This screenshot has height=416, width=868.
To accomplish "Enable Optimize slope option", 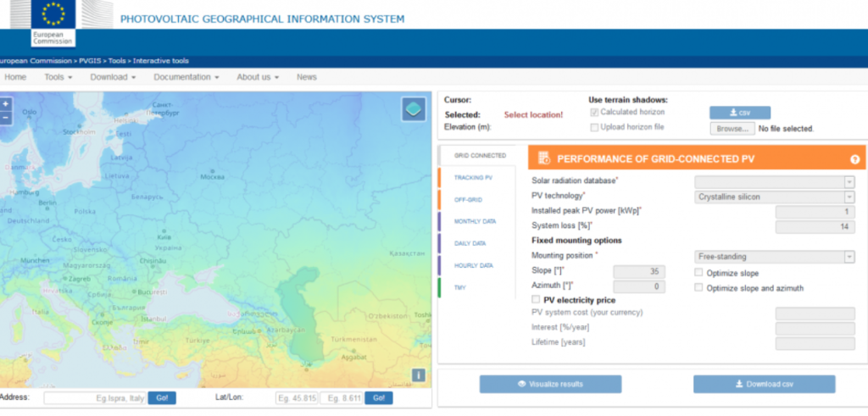I will click(698, 273).
